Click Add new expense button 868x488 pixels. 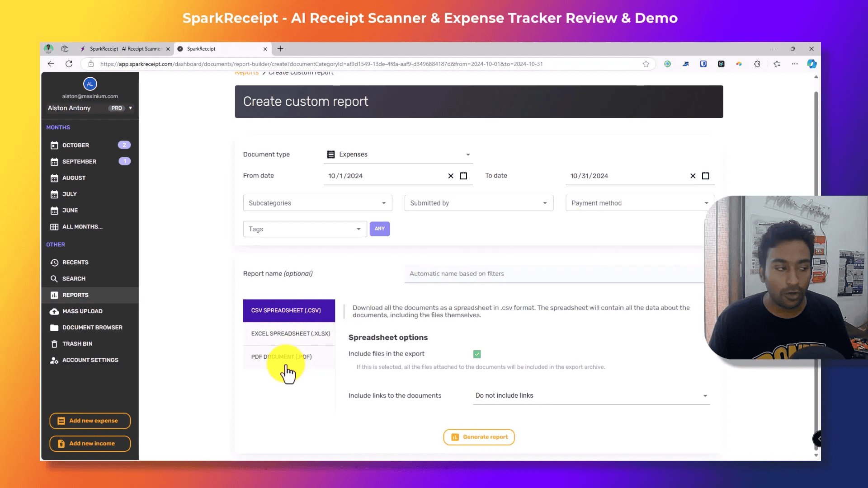90,421
